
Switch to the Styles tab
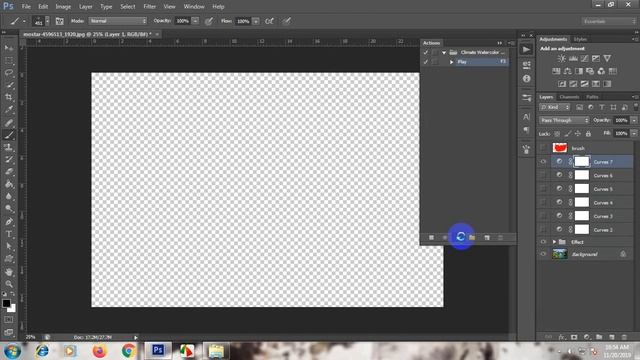[580, 39]
